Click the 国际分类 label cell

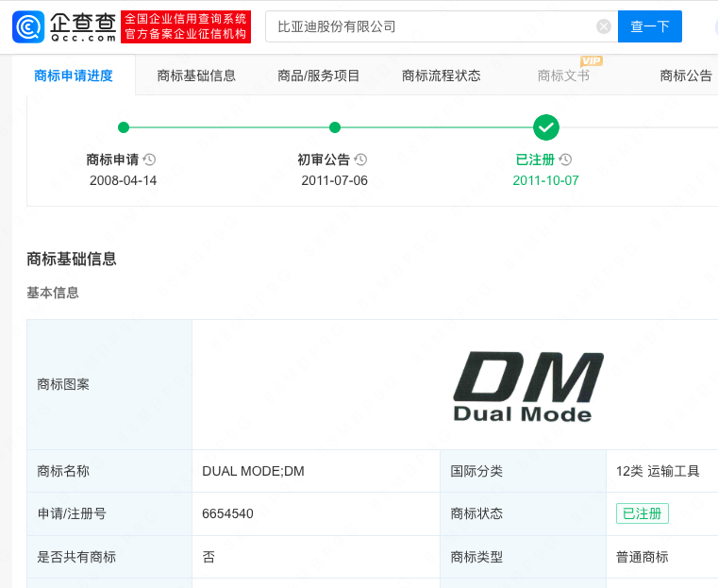pos(523,471)
